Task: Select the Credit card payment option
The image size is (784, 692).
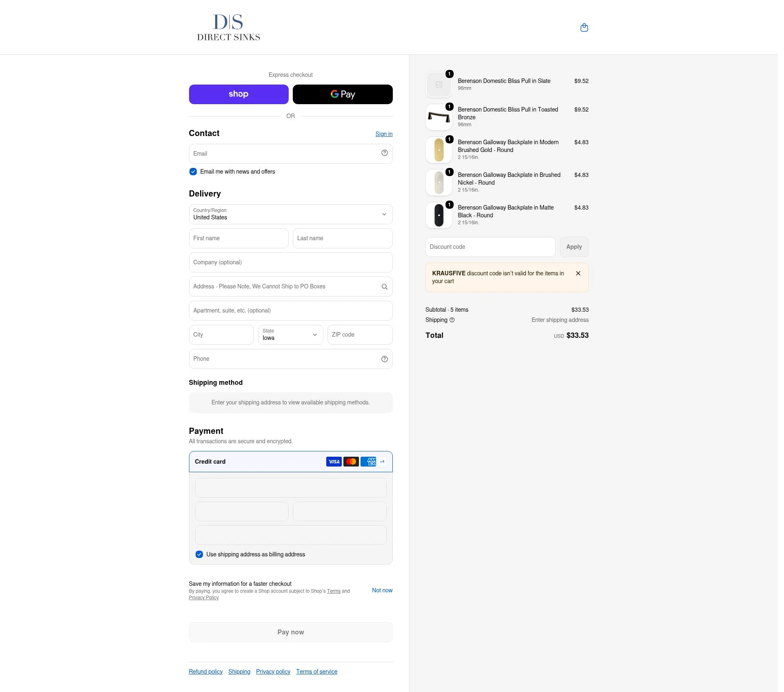Action: 291,462
